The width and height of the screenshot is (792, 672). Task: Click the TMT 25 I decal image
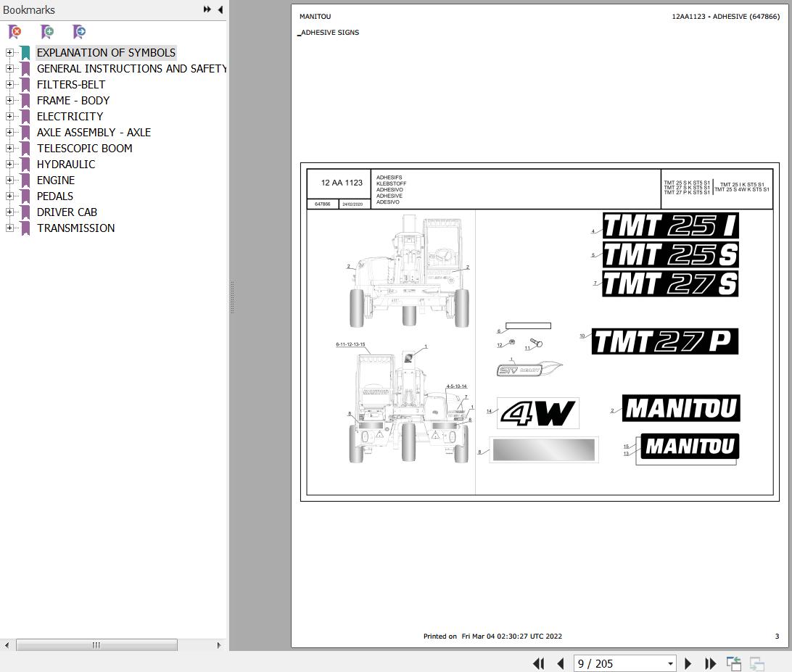[670, 225]
